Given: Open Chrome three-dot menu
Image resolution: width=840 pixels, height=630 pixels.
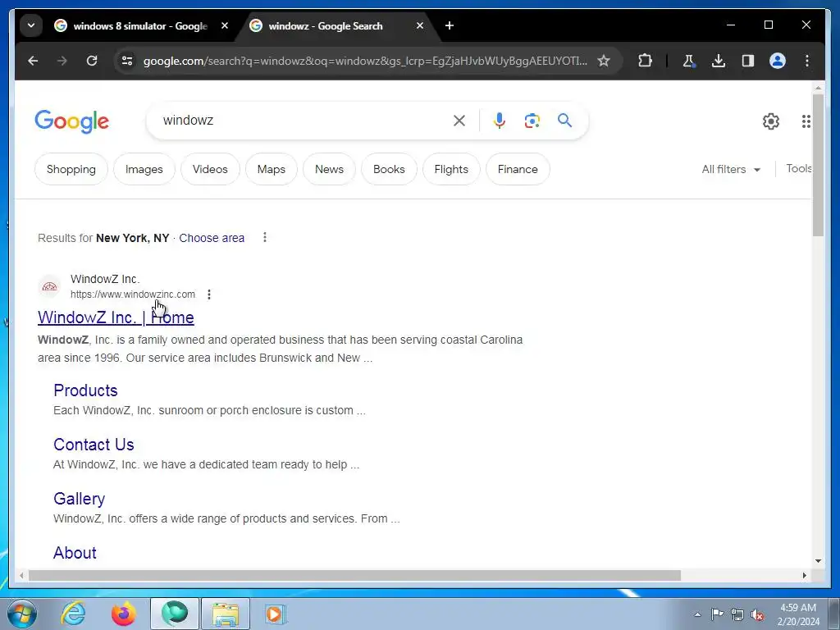Looking at the screenshot, I should tap(807, 61).
